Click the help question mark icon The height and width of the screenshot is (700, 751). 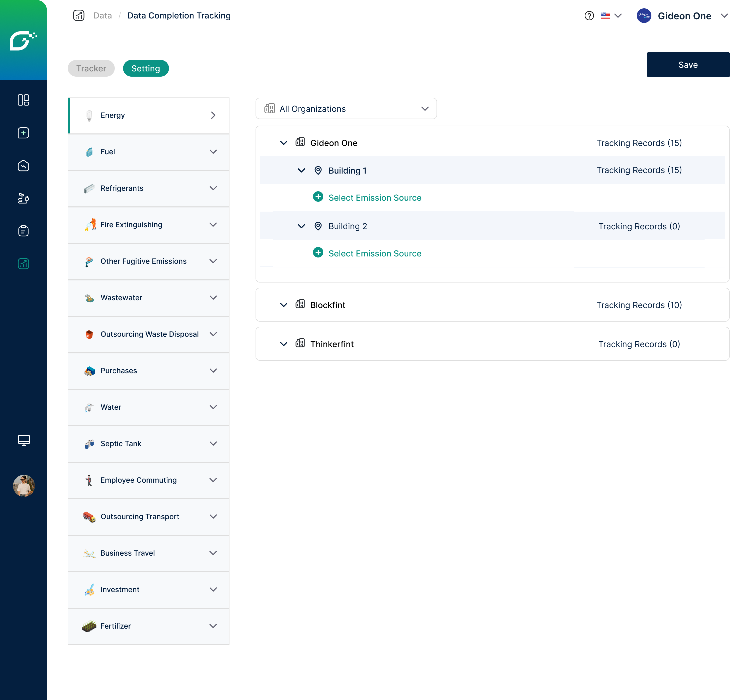click(589, 16)
